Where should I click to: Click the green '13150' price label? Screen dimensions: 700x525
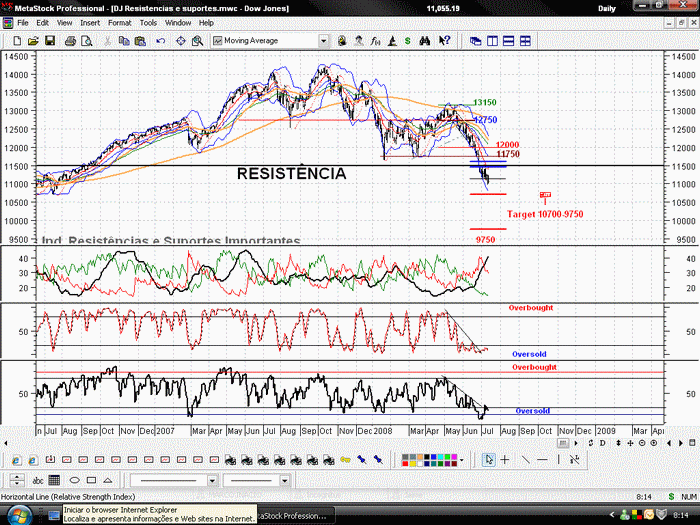coord(485,102)
